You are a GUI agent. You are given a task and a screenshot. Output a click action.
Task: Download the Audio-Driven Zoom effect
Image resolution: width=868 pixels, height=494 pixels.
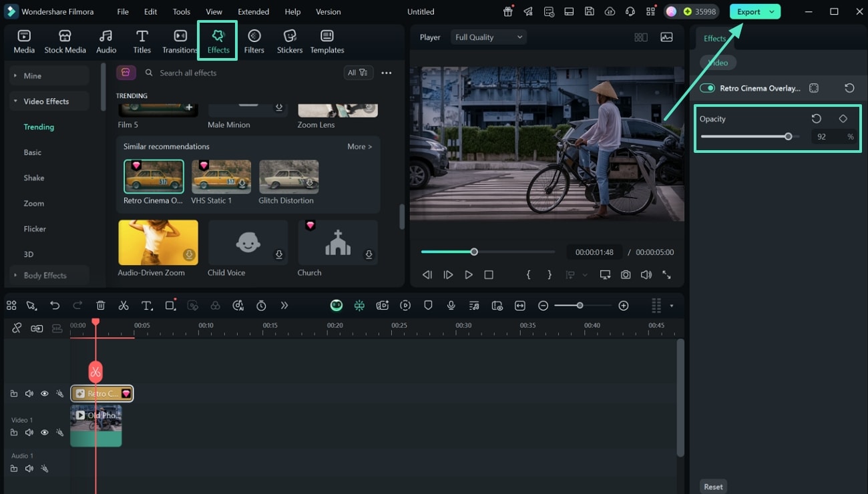(190, 255)
